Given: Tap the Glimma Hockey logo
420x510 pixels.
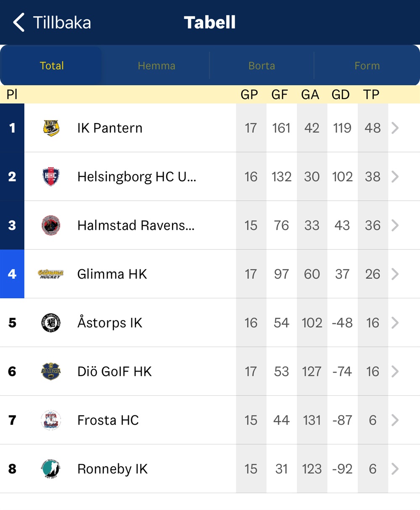Looking at the screenshot, I should [x=51, y=274].
